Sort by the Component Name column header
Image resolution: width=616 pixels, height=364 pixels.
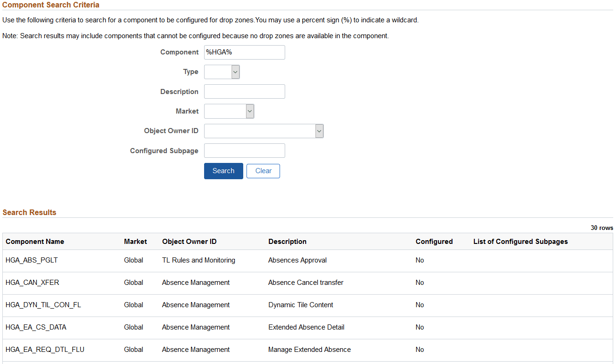[x=34, y=242]
